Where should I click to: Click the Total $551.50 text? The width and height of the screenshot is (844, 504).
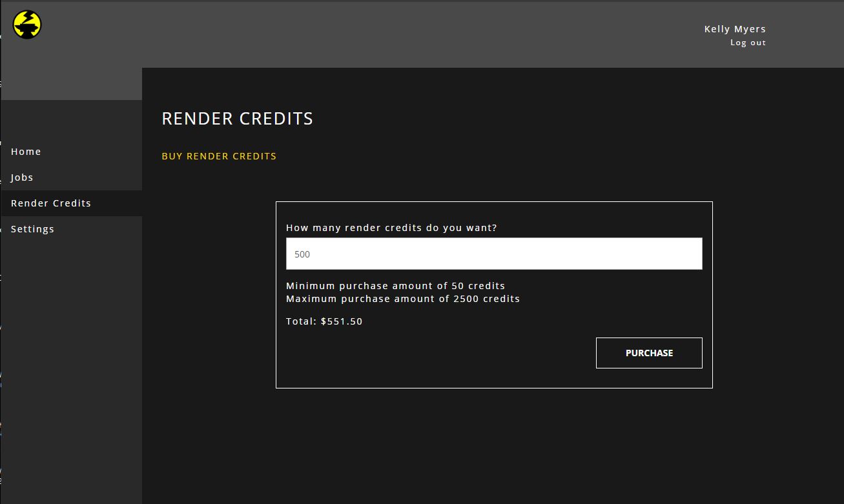(324, 321)
